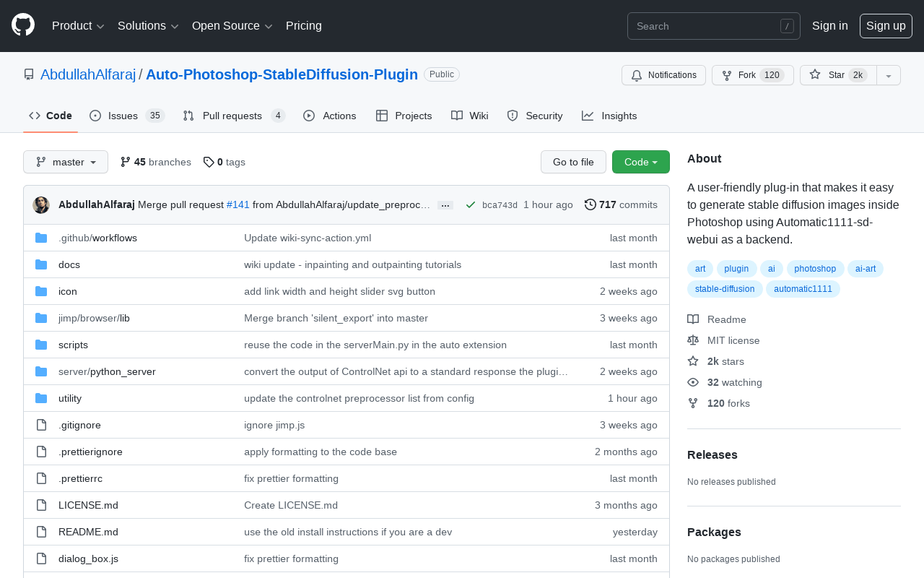Click the fork icon next to 120 forks

[693, 403]
